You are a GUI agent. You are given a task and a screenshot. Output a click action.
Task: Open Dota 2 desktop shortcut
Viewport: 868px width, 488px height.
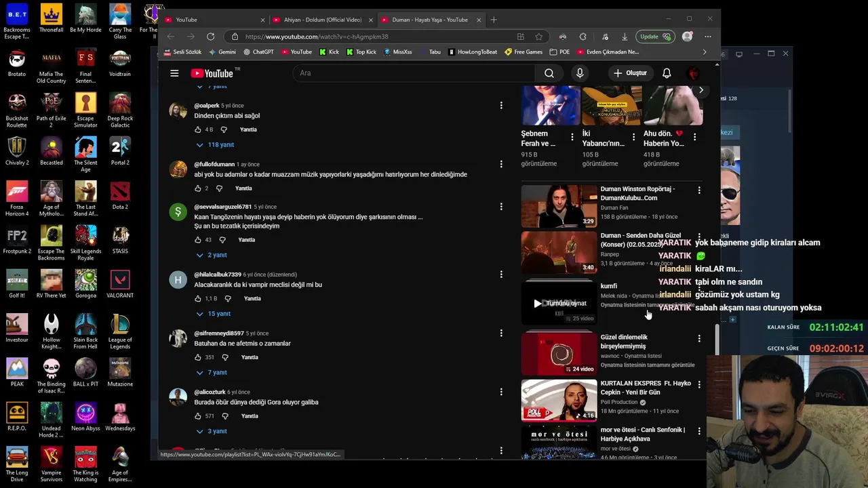(x=120, y=195)
